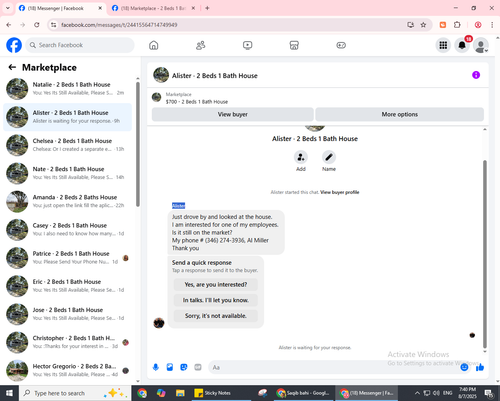
Task: Send 'In talks. I'll let you know.' response
Action: tap(216, 300)
